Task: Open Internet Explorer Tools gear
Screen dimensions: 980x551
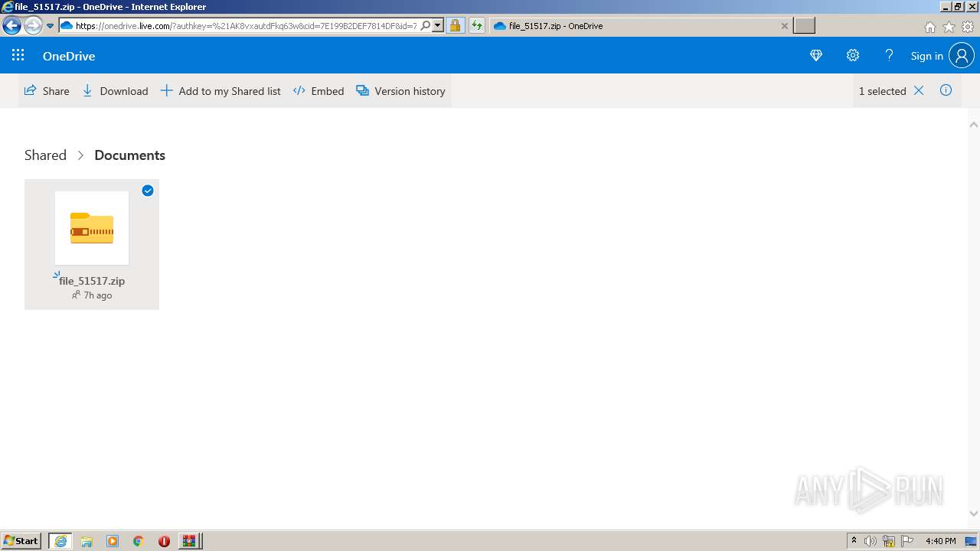Action: coord(968,27)
